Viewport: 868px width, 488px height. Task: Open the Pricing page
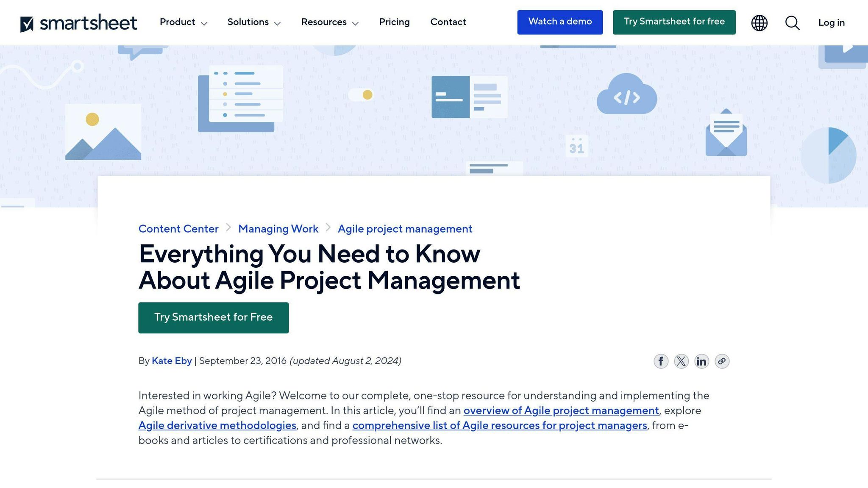click(x=394, y=22)
